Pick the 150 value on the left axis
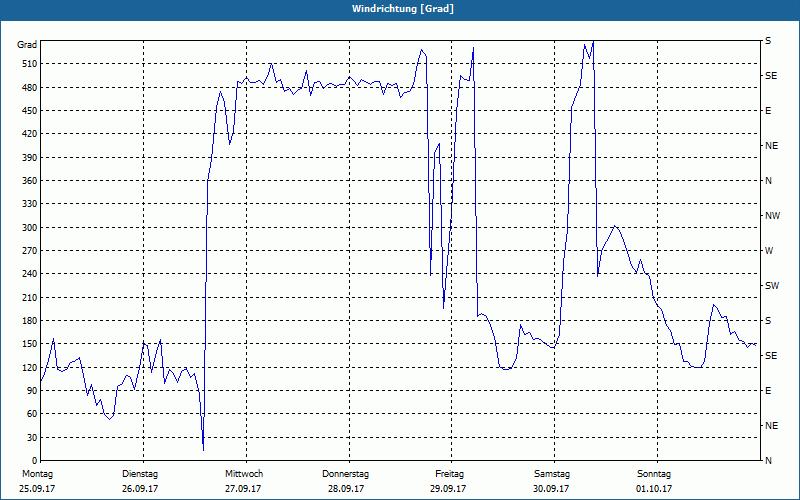 click(x=30, y=344)
